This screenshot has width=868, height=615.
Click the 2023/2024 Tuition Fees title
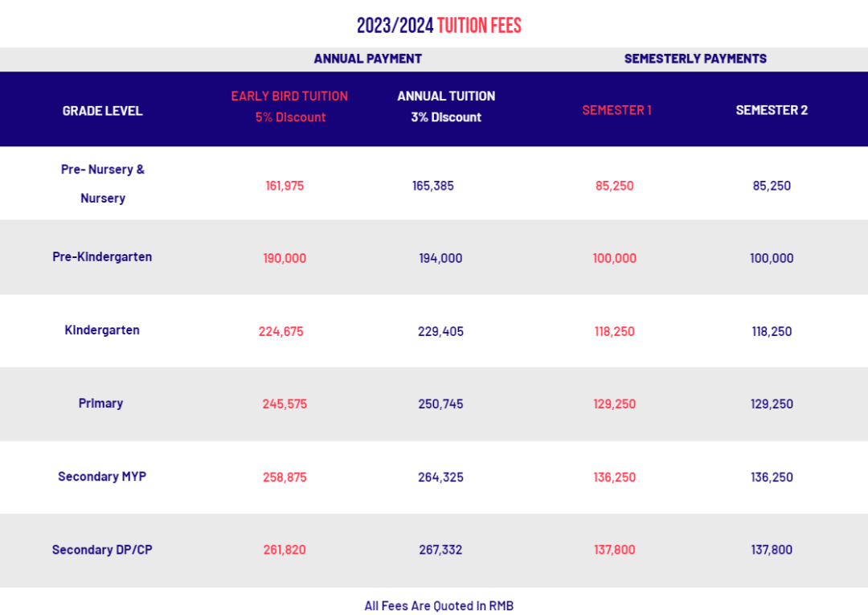click(x=439, y=26)
